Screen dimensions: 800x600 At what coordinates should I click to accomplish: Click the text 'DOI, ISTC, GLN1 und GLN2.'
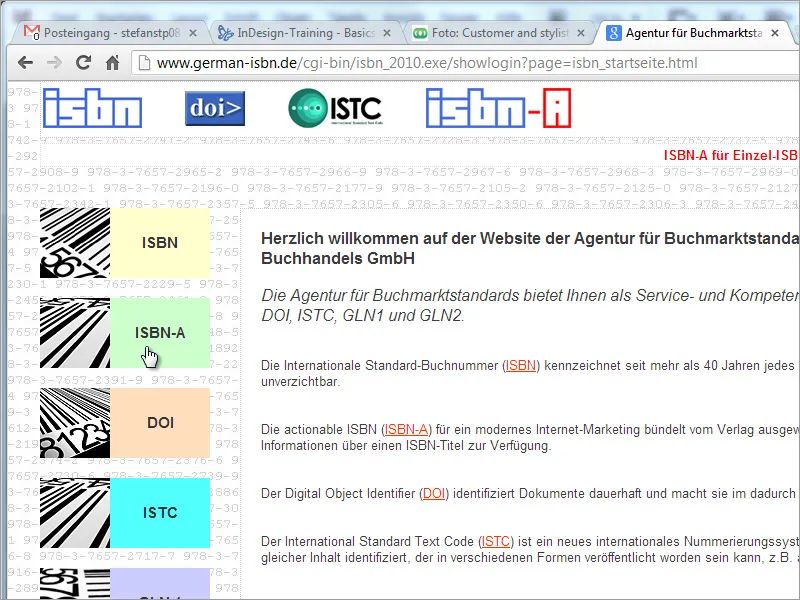[x=363, y=315]
